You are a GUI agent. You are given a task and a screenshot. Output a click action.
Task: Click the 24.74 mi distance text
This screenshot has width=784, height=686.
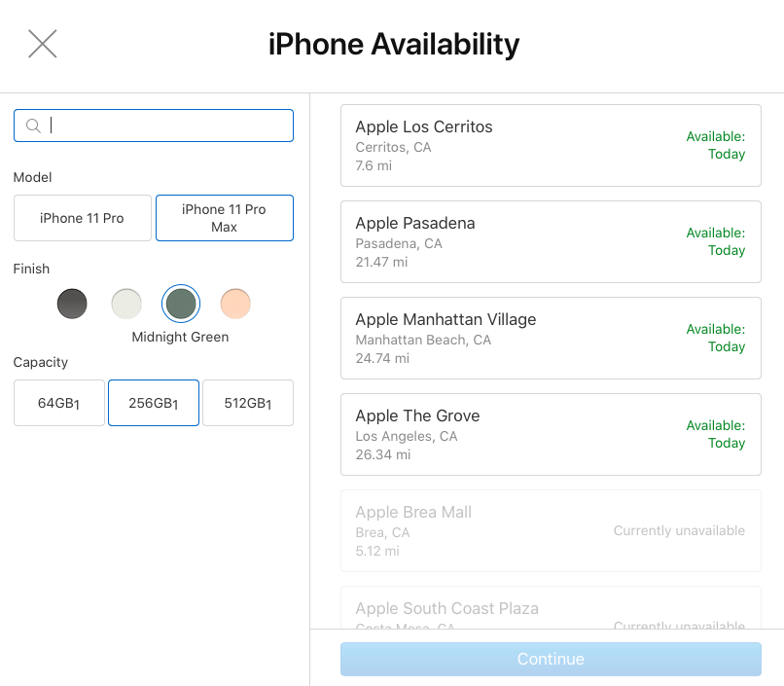(x=382, y=358)
